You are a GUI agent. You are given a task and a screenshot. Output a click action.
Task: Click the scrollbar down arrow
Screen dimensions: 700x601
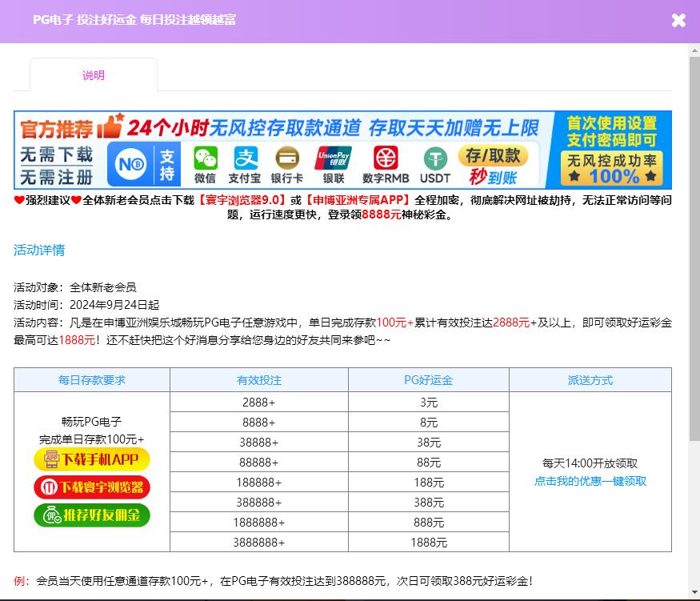pyautogui.click(x=694, y=594)
